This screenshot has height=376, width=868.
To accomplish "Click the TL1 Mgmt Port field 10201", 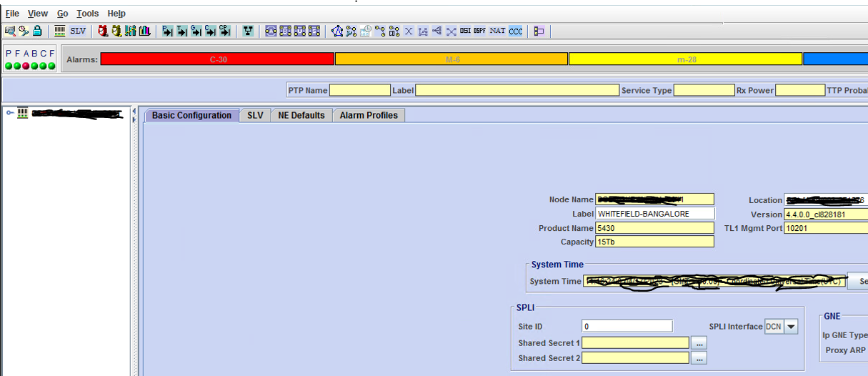I will pyautogui.click(x=826, y=228).
